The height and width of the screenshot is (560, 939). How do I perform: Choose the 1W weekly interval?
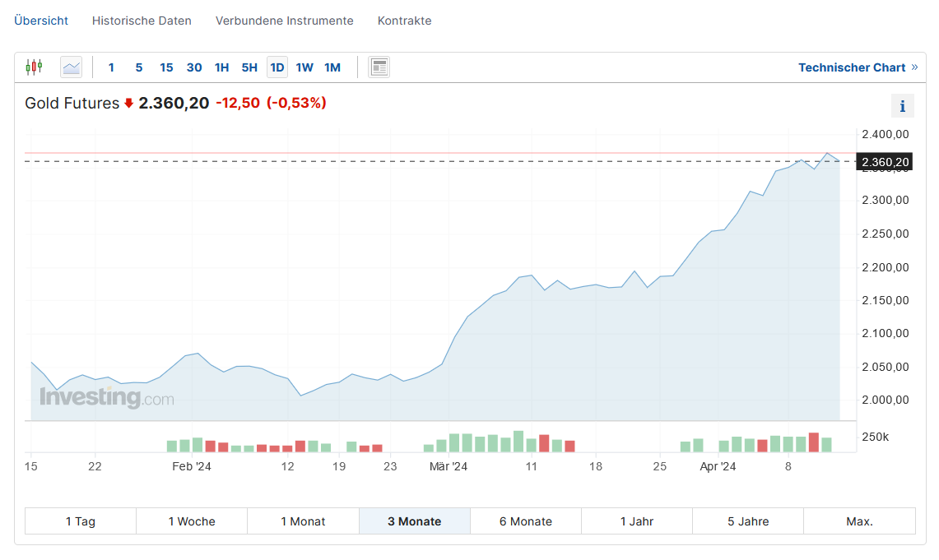coord(304,67)
